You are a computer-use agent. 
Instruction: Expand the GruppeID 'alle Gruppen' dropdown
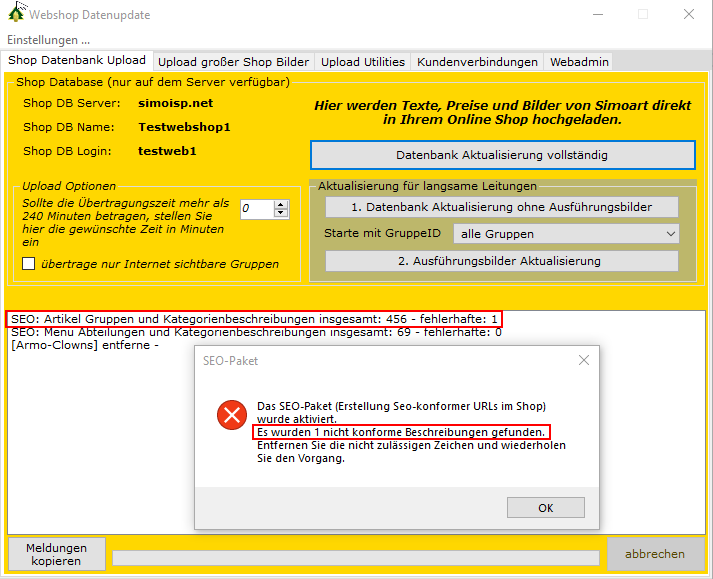click(x=566, y=234)
